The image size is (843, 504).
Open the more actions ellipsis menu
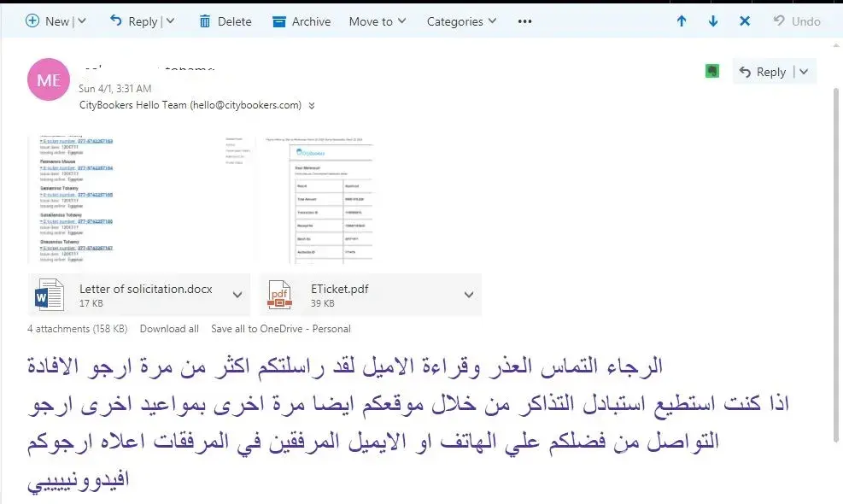coord(524,21)
